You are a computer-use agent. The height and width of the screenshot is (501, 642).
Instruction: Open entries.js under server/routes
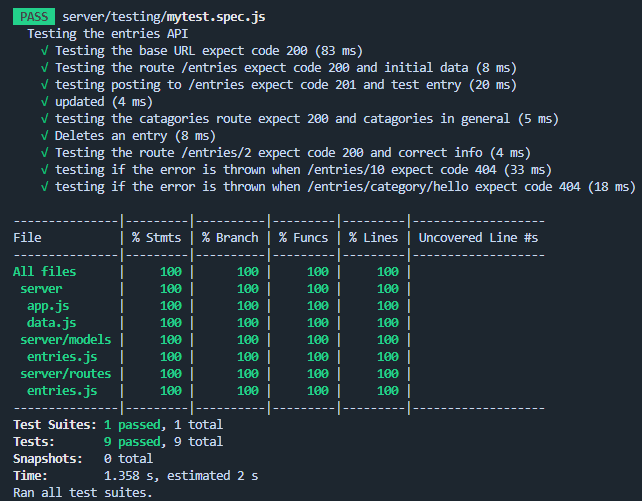click(x=62, y=391)
